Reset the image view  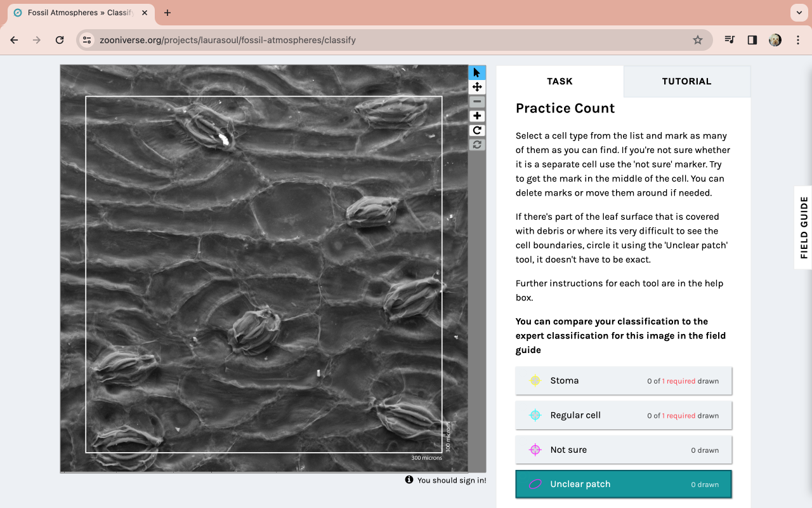coord(477,145)
